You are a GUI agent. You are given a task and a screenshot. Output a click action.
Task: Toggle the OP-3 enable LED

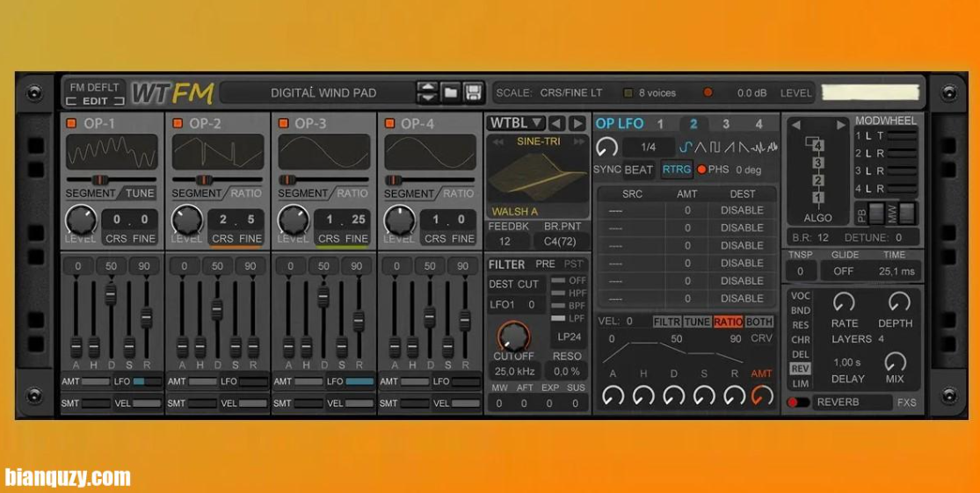(x=284, y=123)
